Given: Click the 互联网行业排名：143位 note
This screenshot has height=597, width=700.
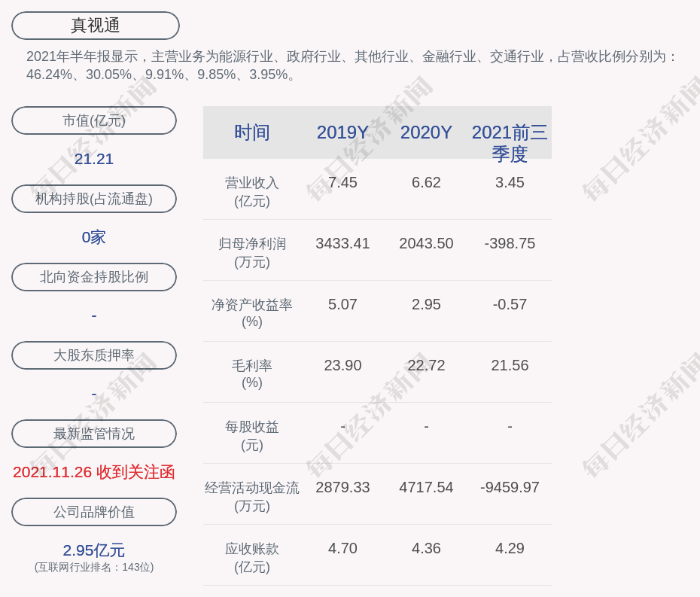Looking at the screenshot, I should 94,567.
